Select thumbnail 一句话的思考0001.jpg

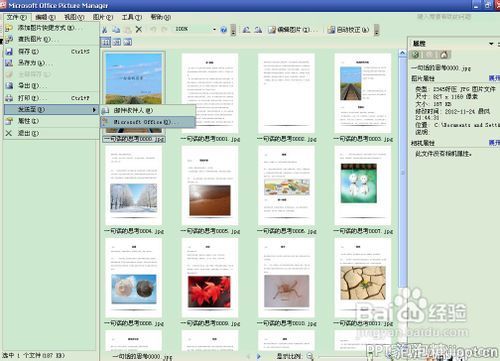210,93
